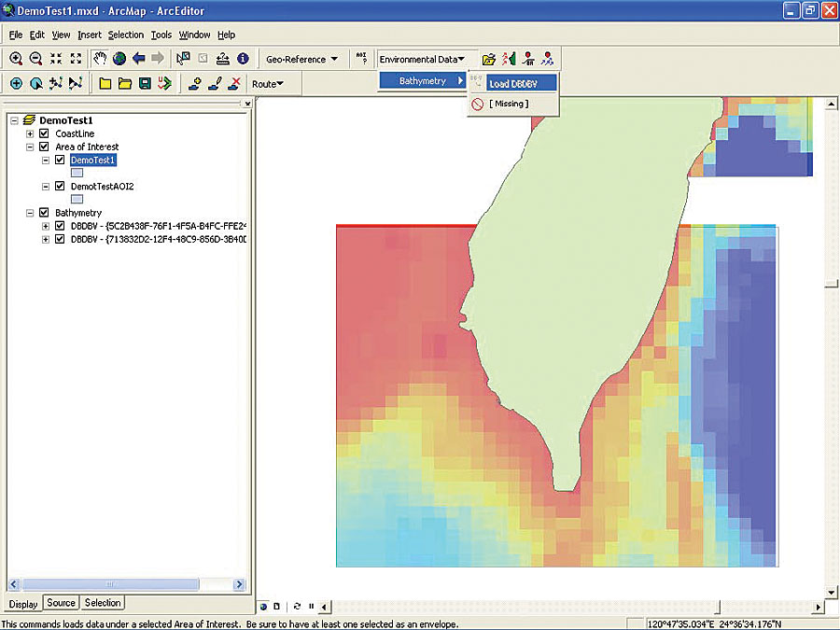Open the Geo-Reference dropdown
Viewport: 840px width, 630px height.
(301, 59)
